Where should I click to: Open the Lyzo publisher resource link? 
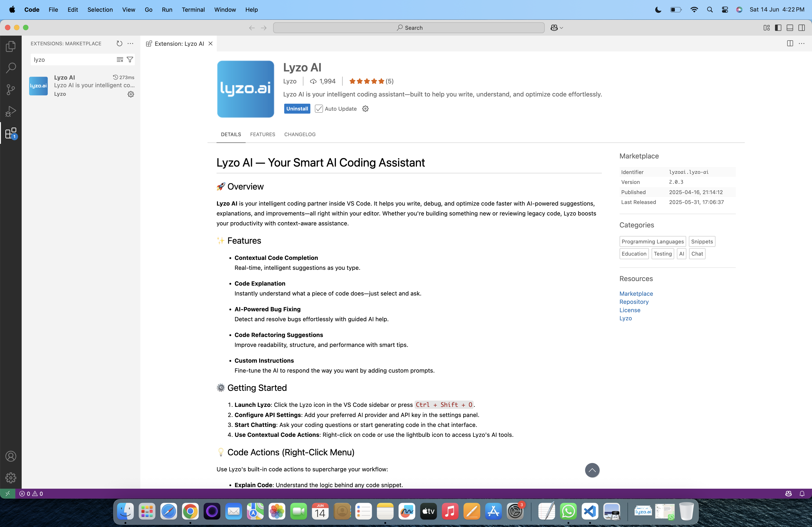pyautogui.click(x=625, y=318)
